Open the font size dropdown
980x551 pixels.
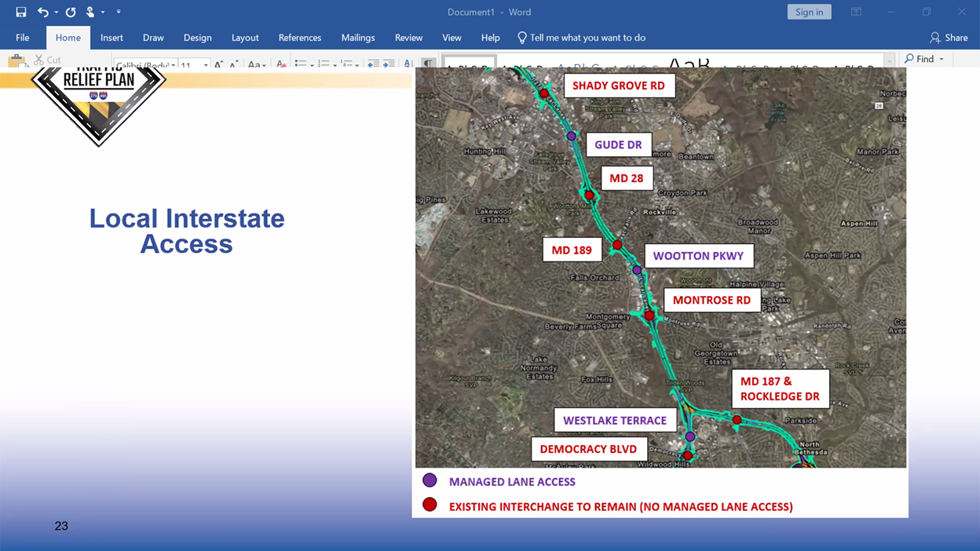(206, 65)
